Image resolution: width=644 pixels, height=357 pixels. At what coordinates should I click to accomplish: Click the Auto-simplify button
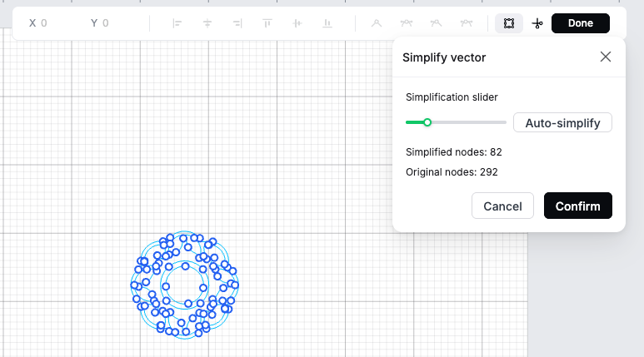pyautogui.click(x=562, y=122)
